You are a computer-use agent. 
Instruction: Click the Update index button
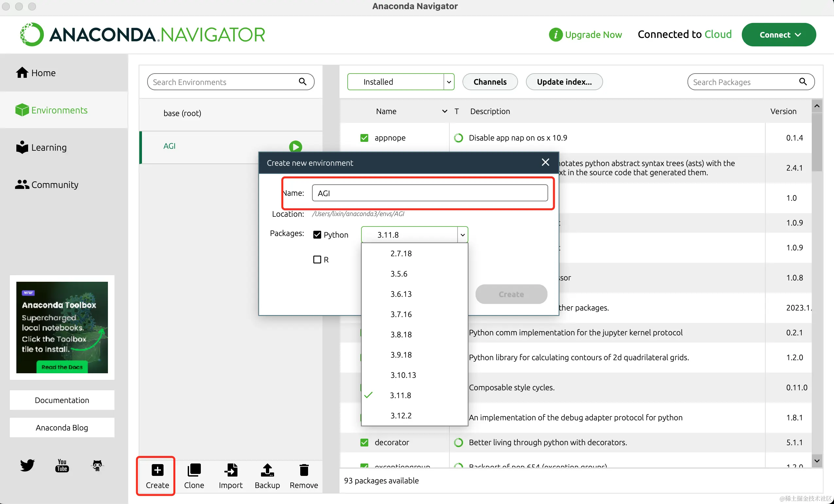tap(564, 82)
